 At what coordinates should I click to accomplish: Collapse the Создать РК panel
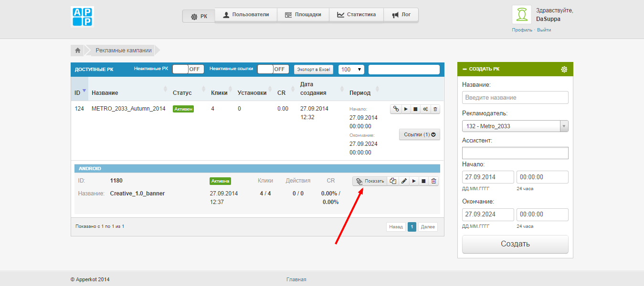click(x=465, y=69)
